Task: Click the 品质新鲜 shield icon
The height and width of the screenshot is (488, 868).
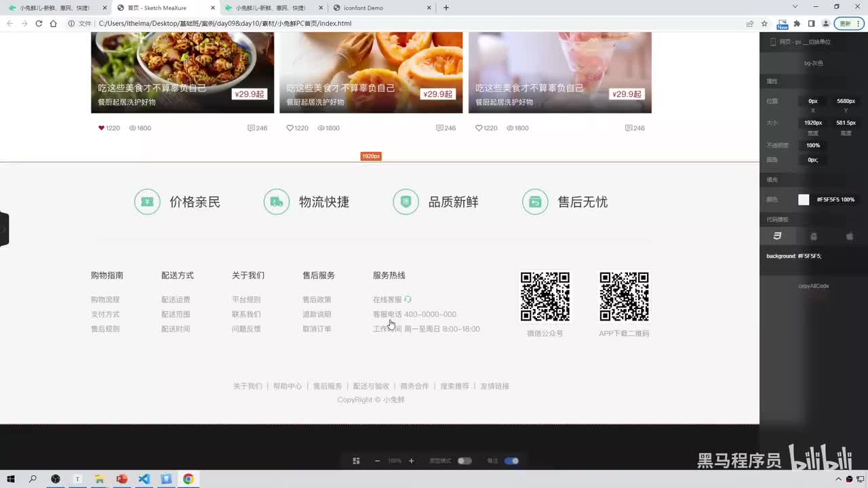Action: (406, 202)
